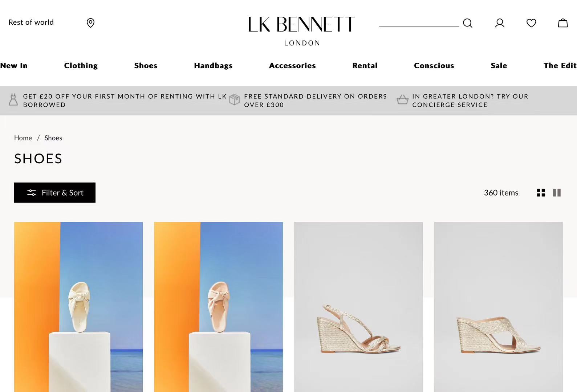Click the LK Borrowed renting offer banner

tap(118, 101)
